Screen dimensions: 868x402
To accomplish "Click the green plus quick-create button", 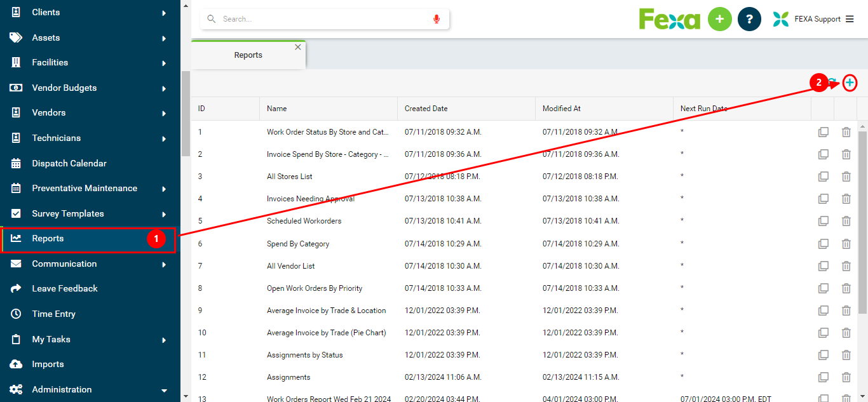I will click(x=719, y=19).
